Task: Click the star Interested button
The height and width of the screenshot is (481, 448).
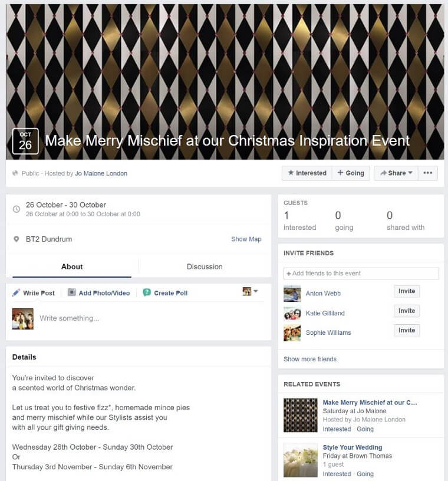Action: click(x=307, y=173)
